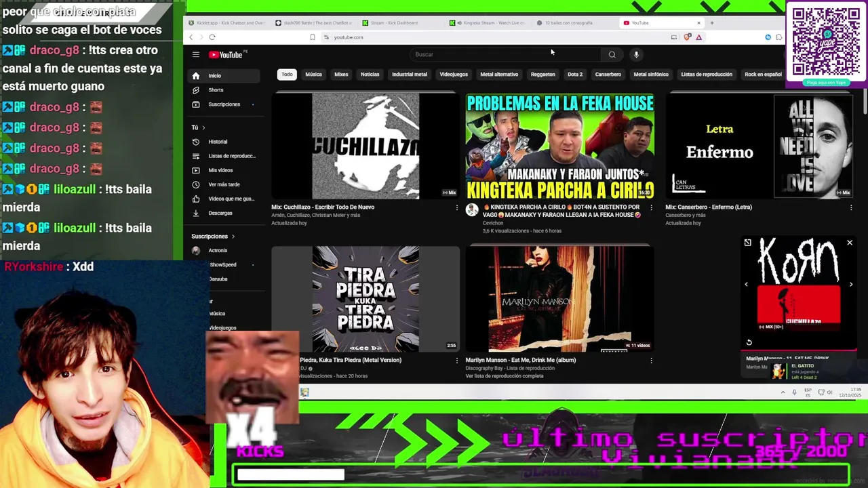The width and height of the screenshot is (868, 488).
Task: Switch to slash096 Battle tab
Action: [x=314, y=23]
